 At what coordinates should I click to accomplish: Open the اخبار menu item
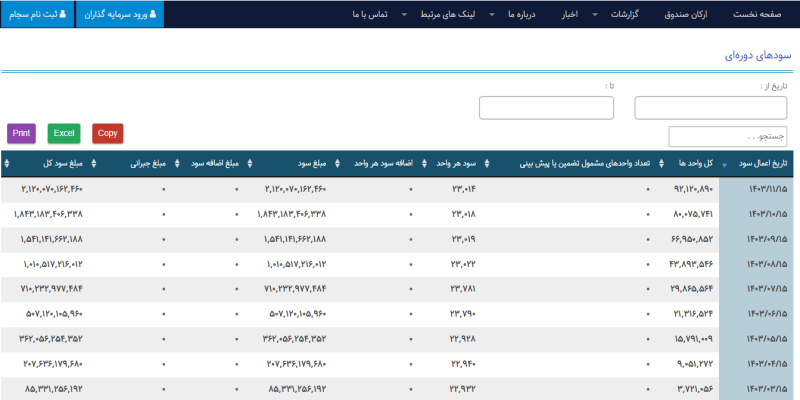[x=569, y=14]
